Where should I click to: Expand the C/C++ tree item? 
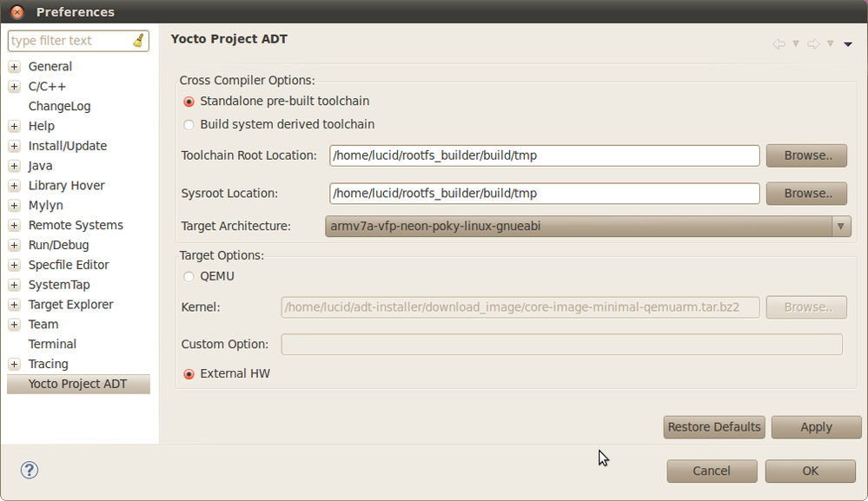(13, 86)
